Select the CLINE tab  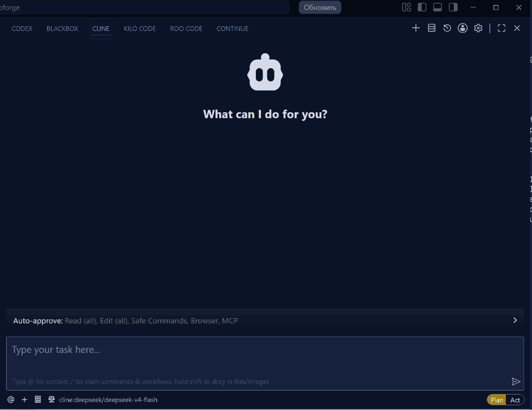pyautogui.click(x=101, y=28)
